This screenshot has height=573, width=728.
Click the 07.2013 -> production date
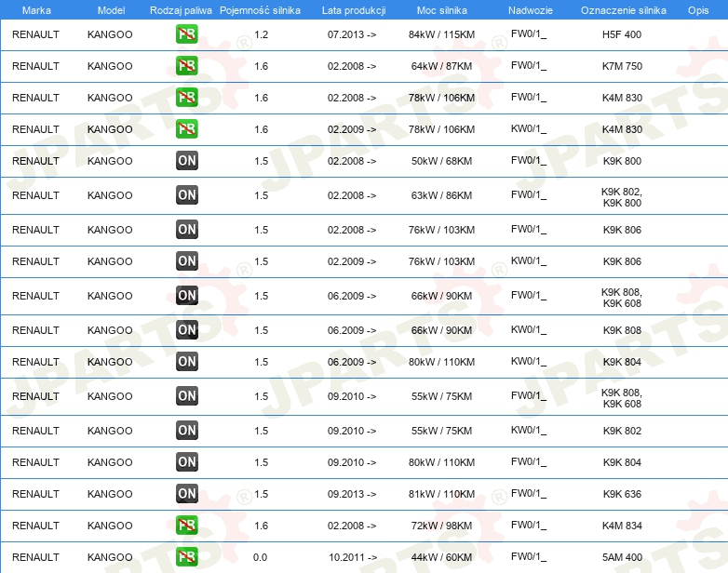(x=352, y=34)
